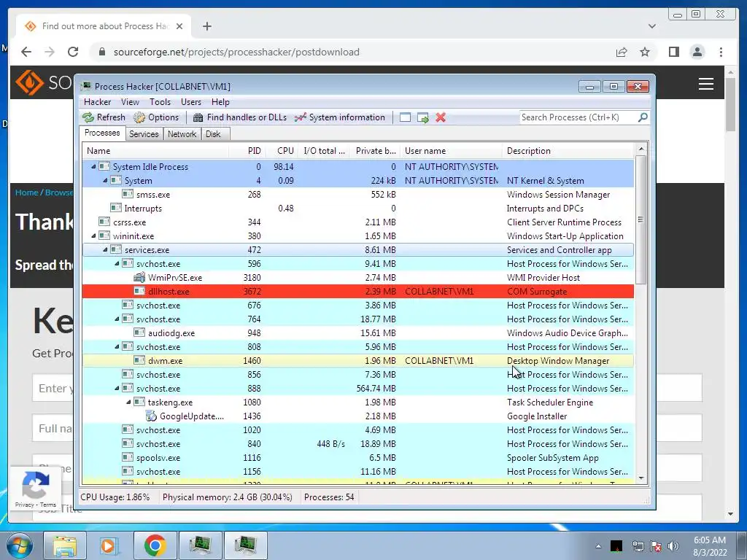Select the dllhost.exe process icon
The width and height of the screenshot is (747, 560).
(139, 291)
